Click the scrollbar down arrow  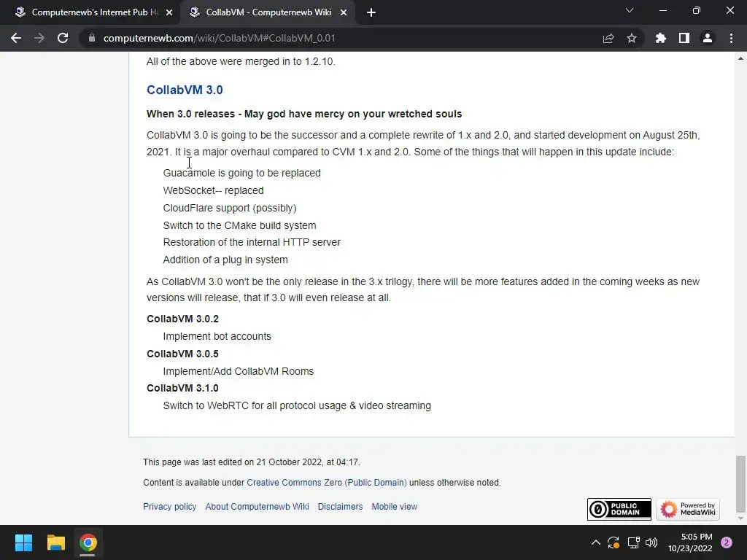click(x=740, y=518)
